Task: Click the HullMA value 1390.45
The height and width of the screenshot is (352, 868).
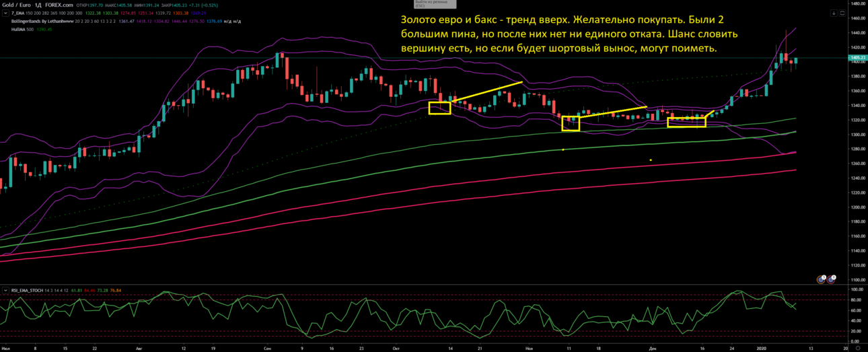Action: coord(44,30)
